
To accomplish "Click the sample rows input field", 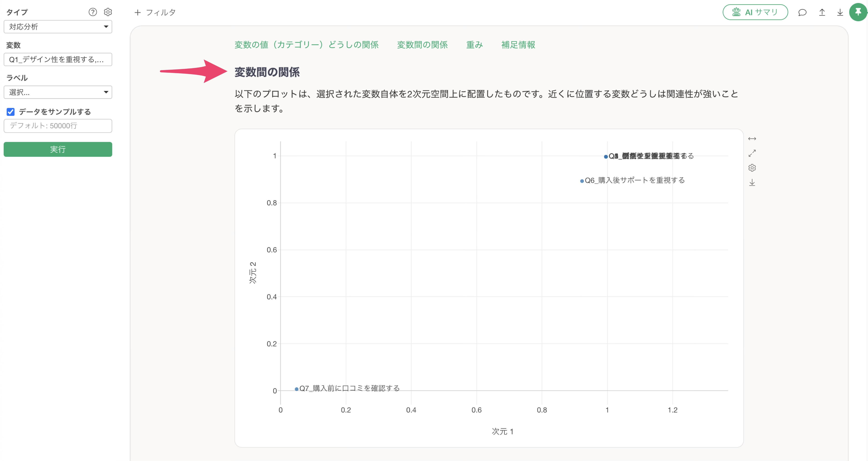I will (x=58, y=126).
